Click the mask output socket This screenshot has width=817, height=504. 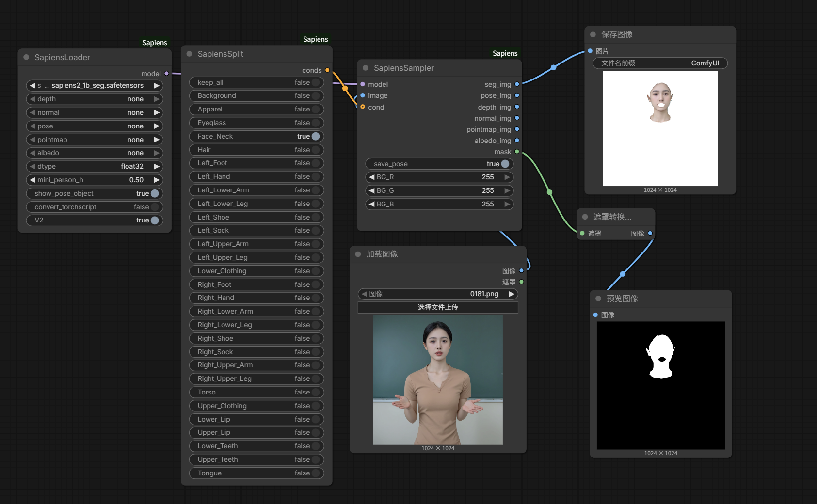click(517, 152)
